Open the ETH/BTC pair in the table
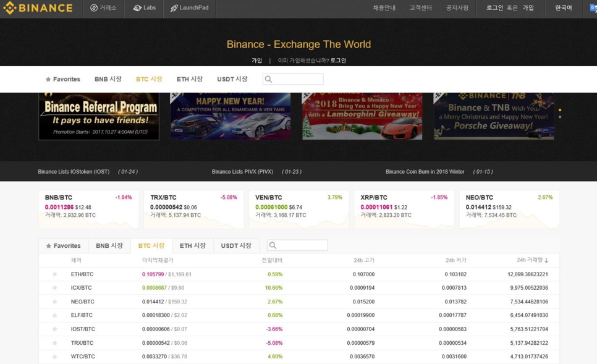 (x=82, y=274)
